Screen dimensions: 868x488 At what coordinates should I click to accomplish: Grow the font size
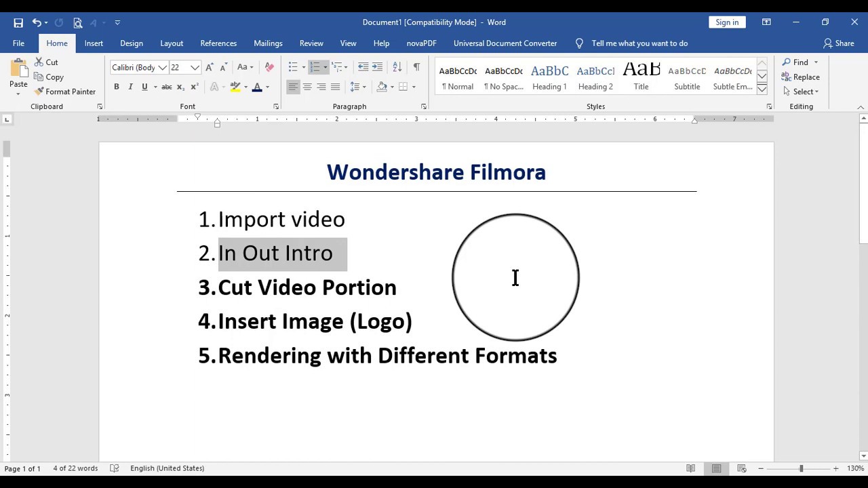coord(209,67)
